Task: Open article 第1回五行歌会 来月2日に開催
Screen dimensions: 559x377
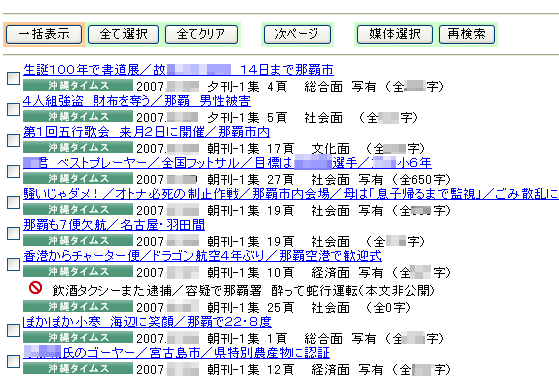Action: pyautogui.click(x=146, y=132)
